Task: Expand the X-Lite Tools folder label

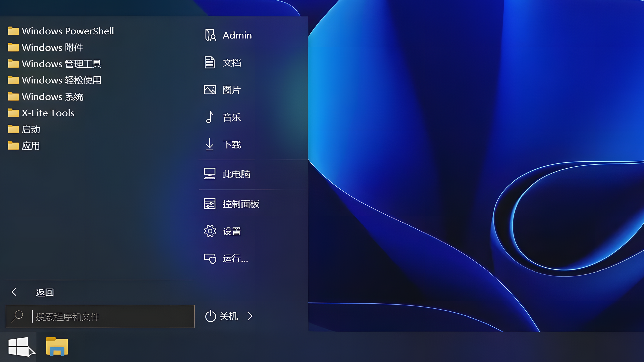Action: (48, 113)
